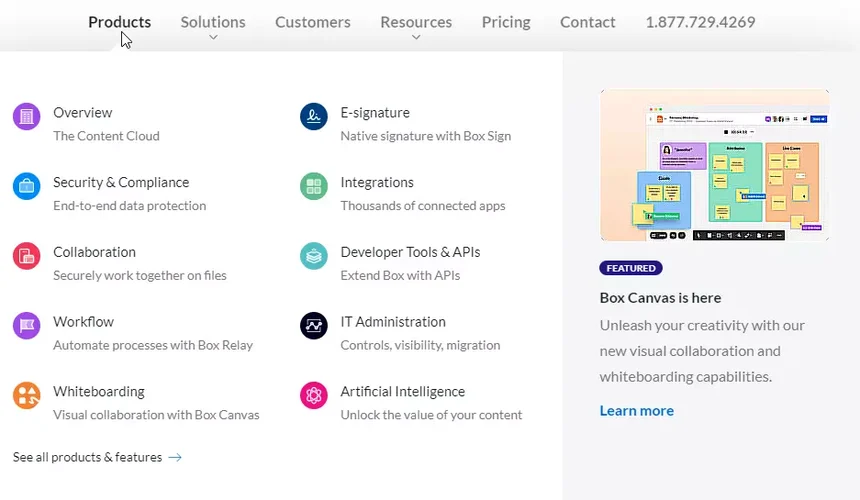860x500 pixels.
Task: Click the teal Developer Tools layers icon
Action: tap(314, 255)
